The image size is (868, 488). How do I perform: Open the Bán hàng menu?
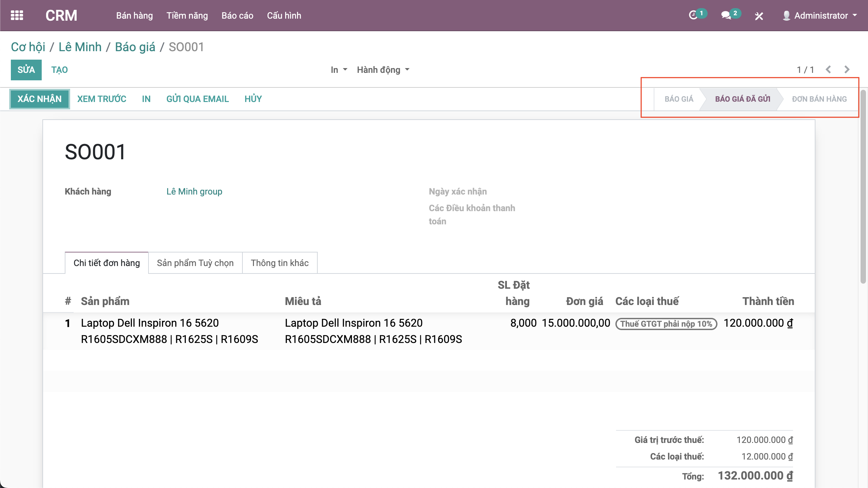[x=134, y=16]
